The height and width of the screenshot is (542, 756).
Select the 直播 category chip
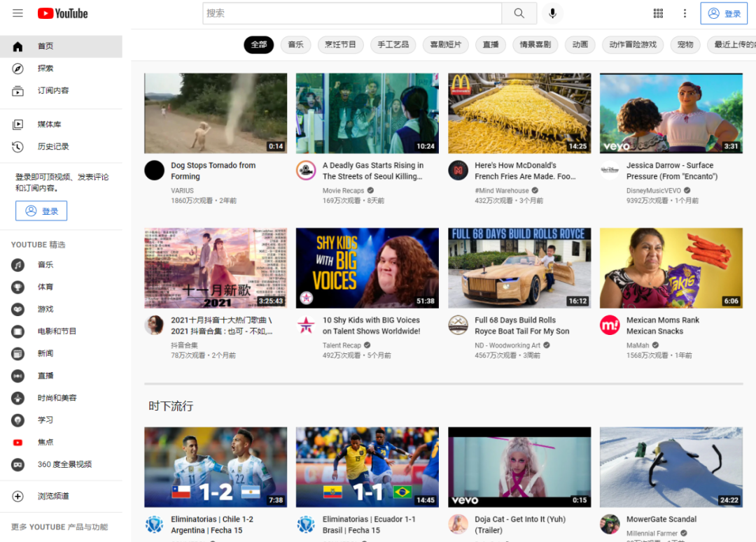point(491,45)
